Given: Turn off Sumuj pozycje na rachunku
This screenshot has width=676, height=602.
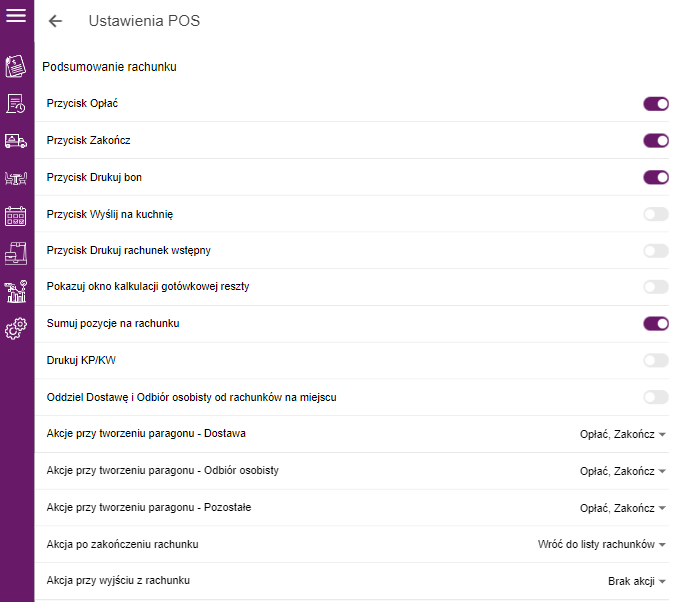Looking at the screenshot, I should click(x=656, y=323).
